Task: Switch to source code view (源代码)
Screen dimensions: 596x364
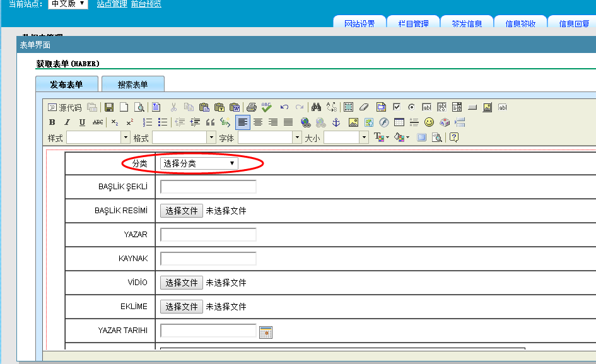Action: [65, 107]
